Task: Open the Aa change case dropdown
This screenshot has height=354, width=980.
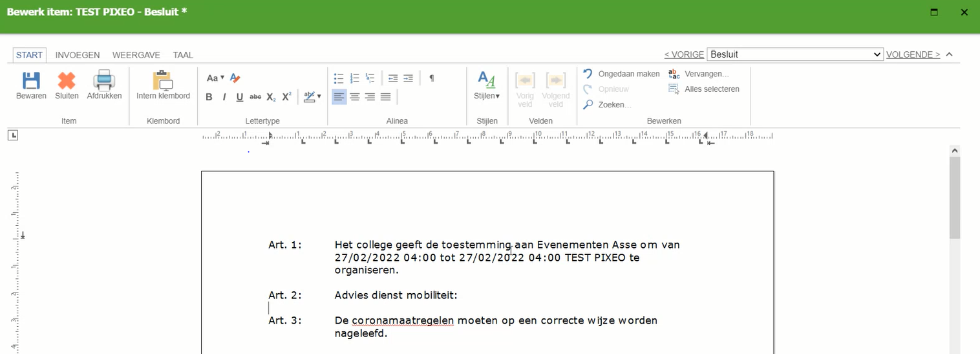Action: [215, 78]
